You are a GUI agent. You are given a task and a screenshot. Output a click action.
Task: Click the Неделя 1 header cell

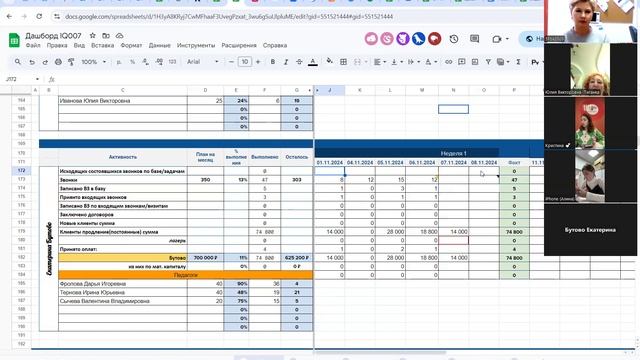point(453,153)
